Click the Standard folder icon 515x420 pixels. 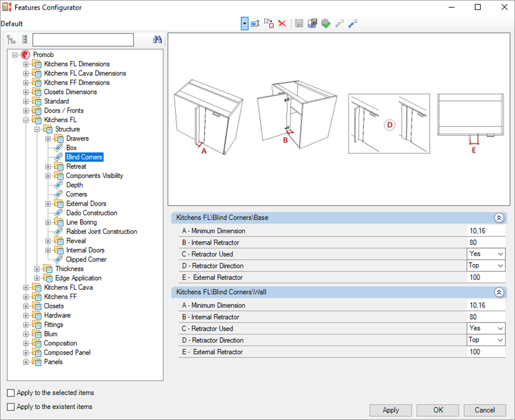tap(37, 102)
